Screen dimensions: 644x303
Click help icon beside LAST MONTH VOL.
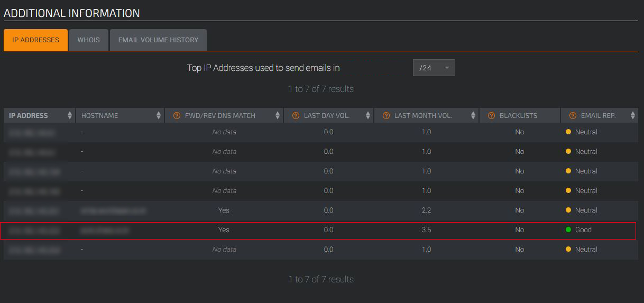coord(386,116)
